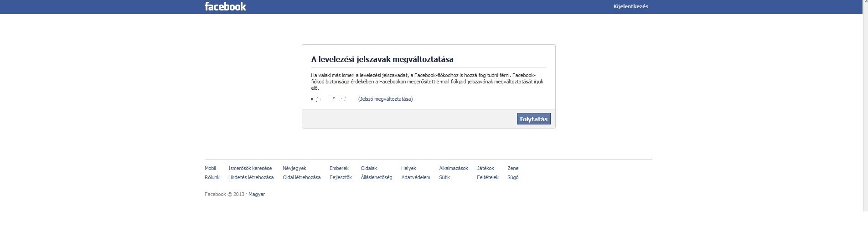The height and width of the screenshot is (242, 868).
Task: Open the Jelszó megváltoztatása link
Action: (385, 99)
